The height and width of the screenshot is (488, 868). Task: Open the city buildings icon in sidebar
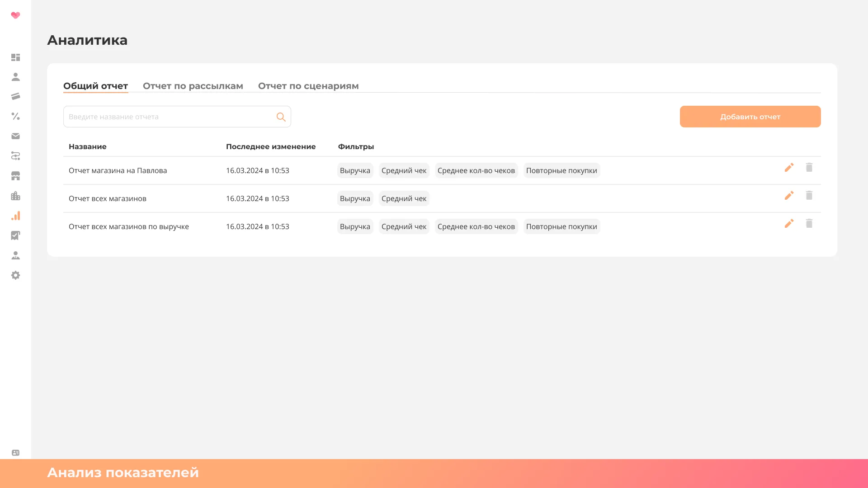tap(15, 196)
